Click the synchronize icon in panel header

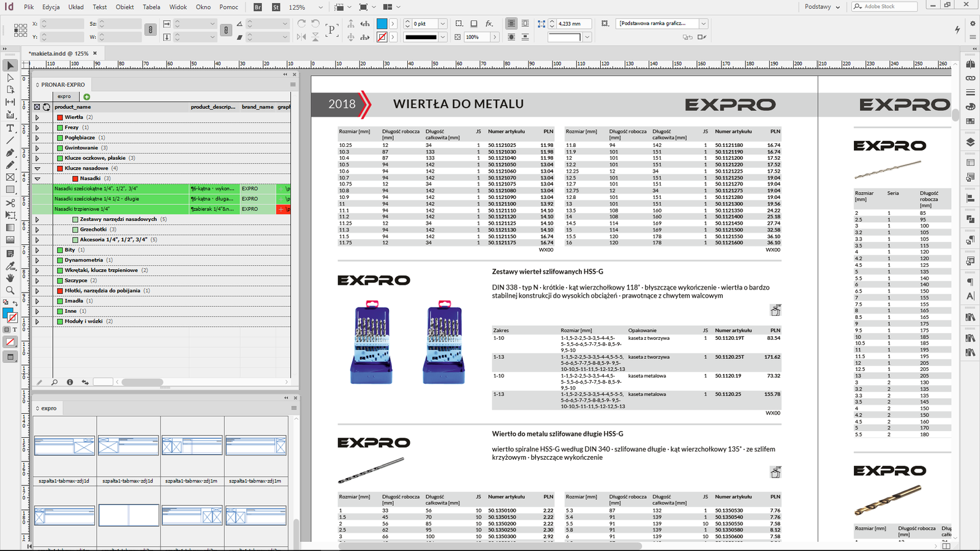click(47, 107)
